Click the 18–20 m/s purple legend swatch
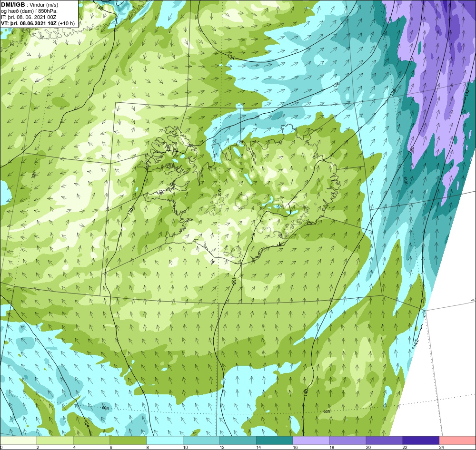Image resolution: width=476 pixels, height=450 pixels. point(347,440)
